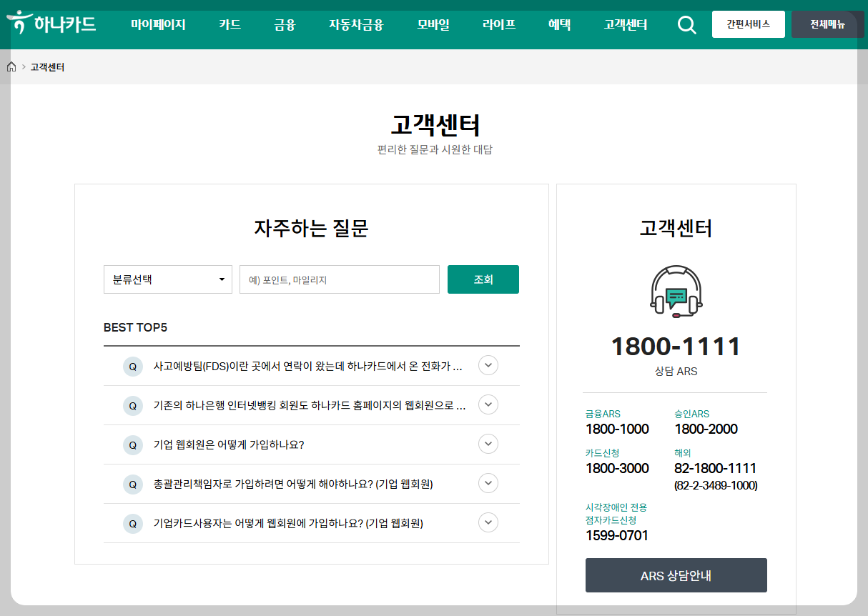Click Q icon of 기존의 하나은행 question

[x=132, y=406]
